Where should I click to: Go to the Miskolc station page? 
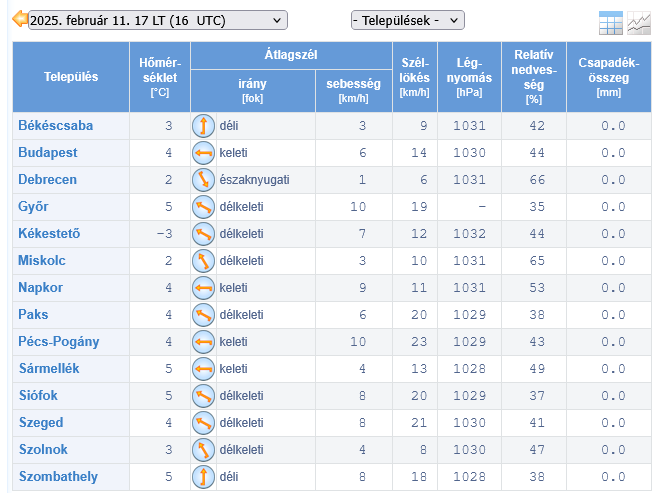(42, 261)
